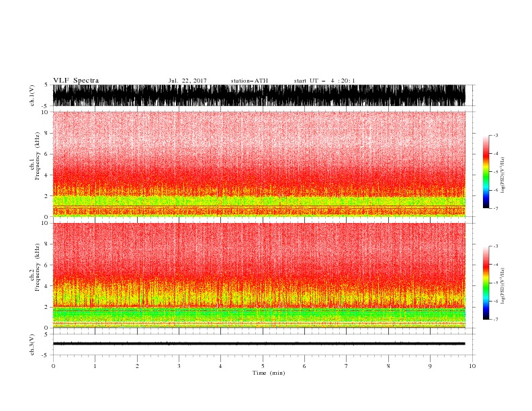The image size is (532, 411).
Task: Click the "VLF Spectra" plot title
Action: point(76,81)
